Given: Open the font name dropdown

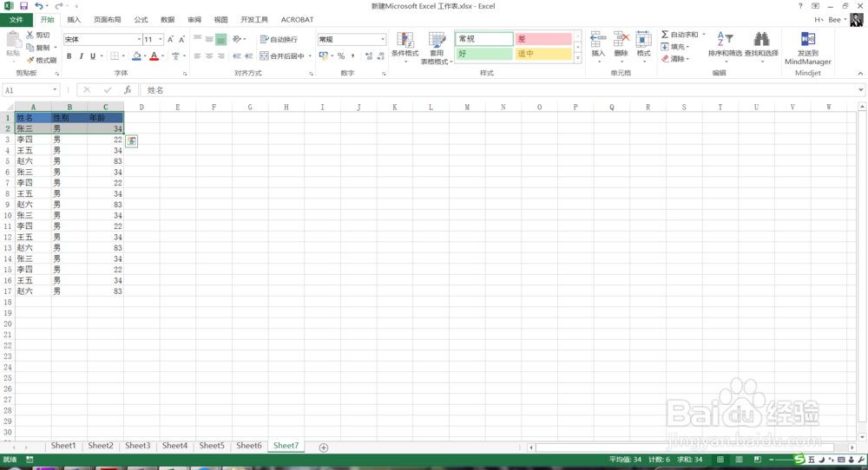Looking at the screenshot, I should tap(139, 39).
